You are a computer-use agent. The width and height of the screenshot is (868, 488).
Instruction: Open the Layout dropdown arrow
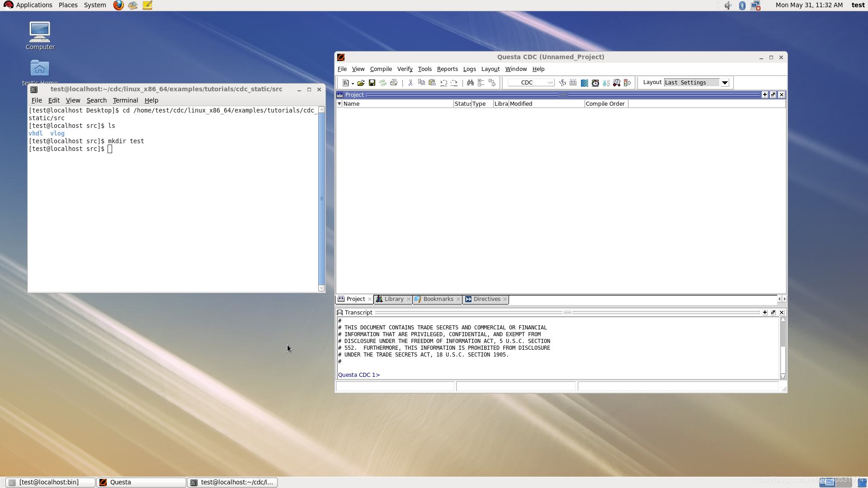click(725, 83)
